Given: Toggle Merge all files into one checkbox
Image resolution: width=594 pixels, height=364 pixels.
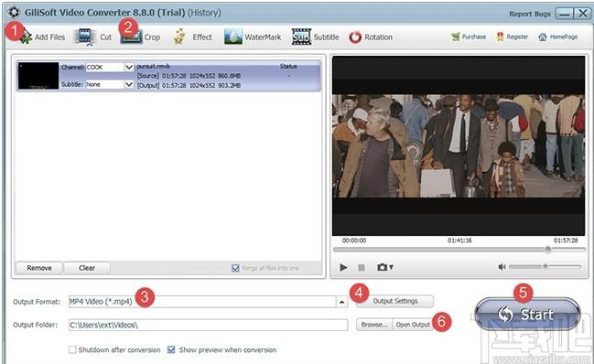Looking at the screenshot, I should pos(235,268).
